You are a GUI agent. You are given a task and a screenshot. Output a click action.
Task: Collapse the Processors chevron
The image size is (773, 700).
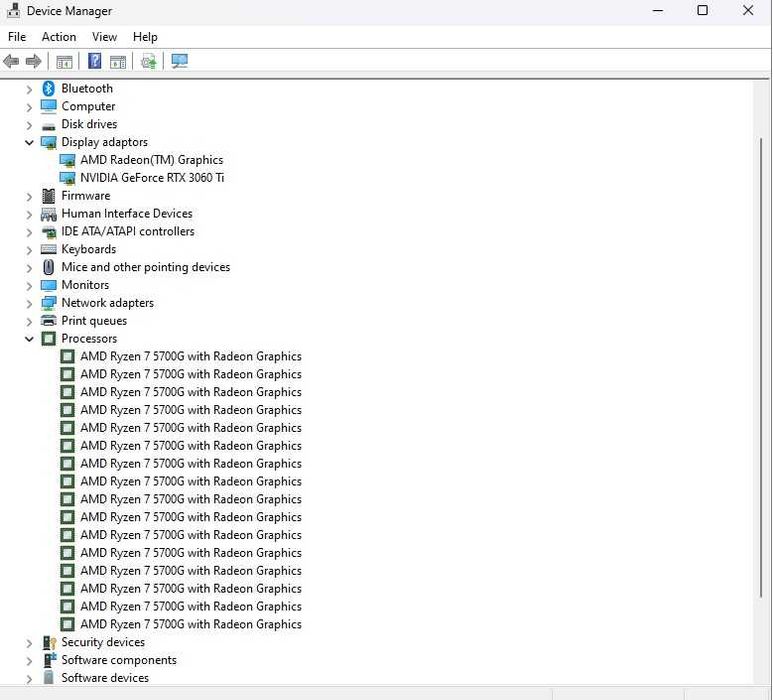pyautogui.click(x=29, y=339)
